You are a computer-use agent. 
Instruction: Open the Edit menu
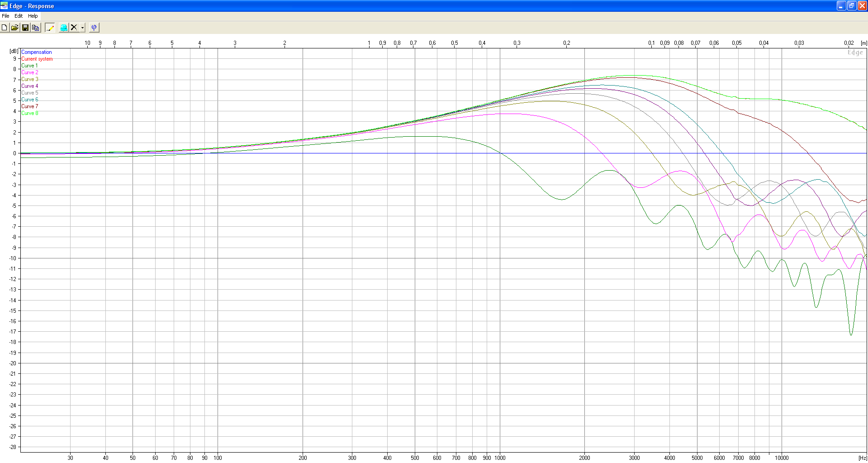coord(19,16)
